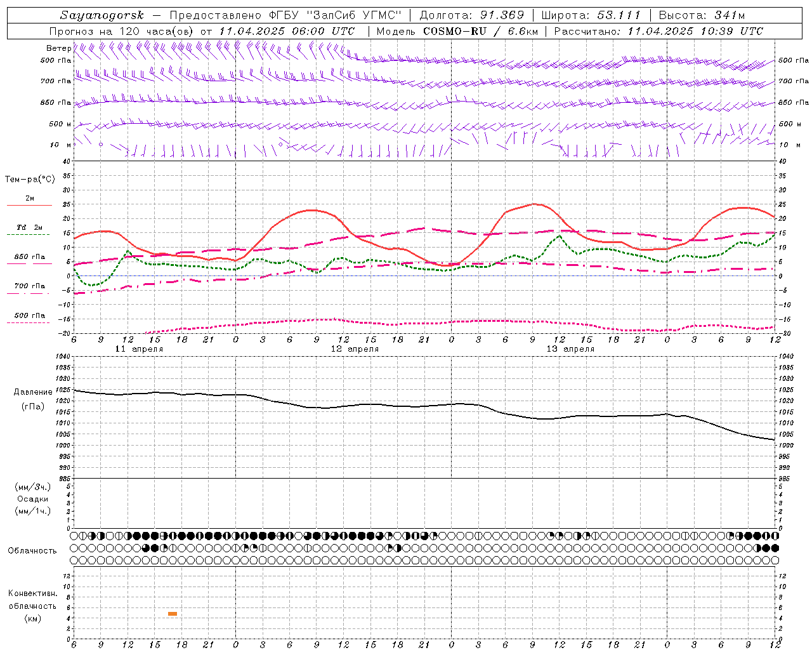This screenshot has height=650, width=812.
Task: Click the Высота: 341м value
Action: tap(702, 15)
